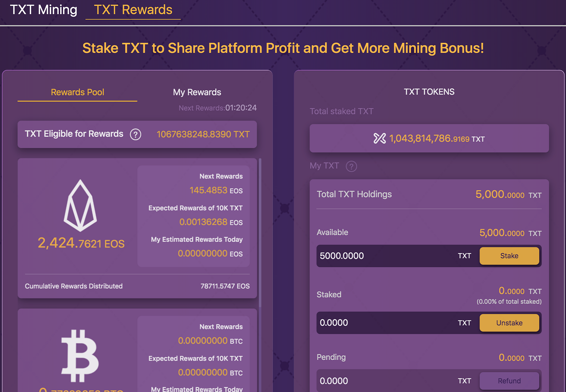Click the Refund button for pending TXT
This screenshot has height=392, width=566.
[x=509, y=381]
